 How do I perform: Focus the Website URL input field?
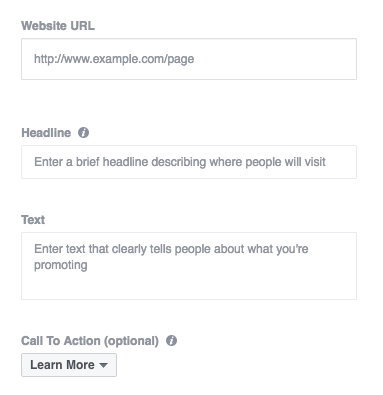(x=189, y=59)
